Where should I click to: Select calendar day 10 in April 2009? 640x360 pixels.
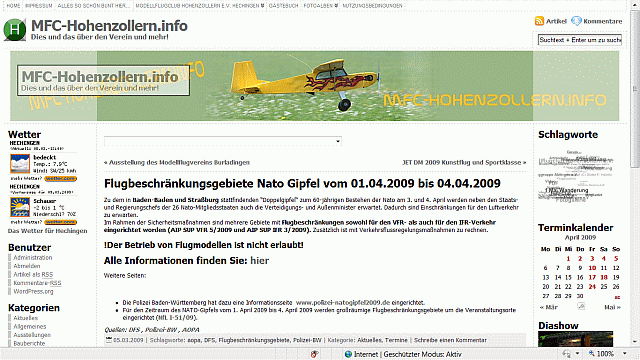tap(592, 268)
